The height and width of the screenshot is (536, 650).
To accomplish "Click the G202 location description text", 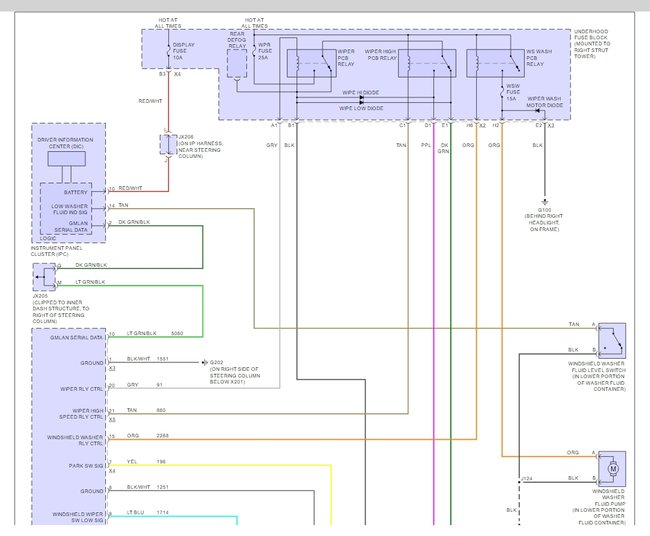I will [235, 375].
